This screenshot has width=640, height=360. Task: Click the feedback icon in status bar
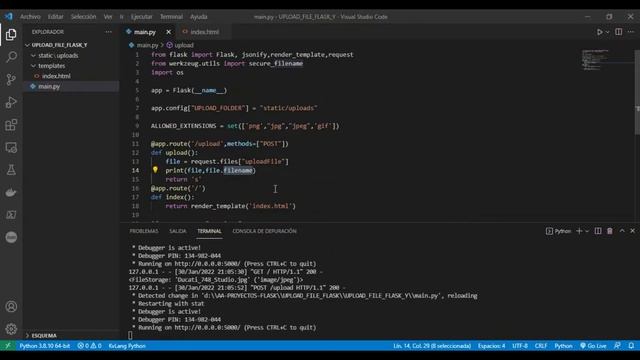(x=618, y=346)
